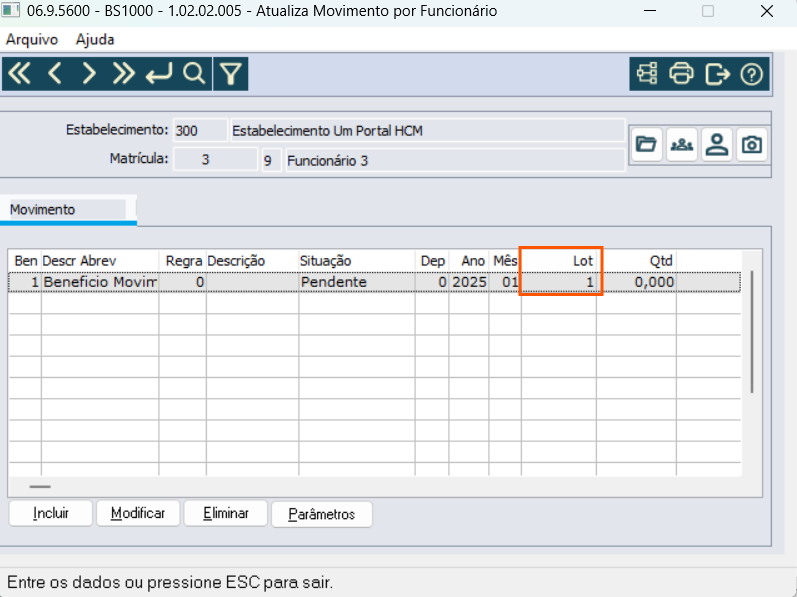Click the Estabelecimento Um Portal HCM field
Screen dimensions: 797x597
pos(428,131)
